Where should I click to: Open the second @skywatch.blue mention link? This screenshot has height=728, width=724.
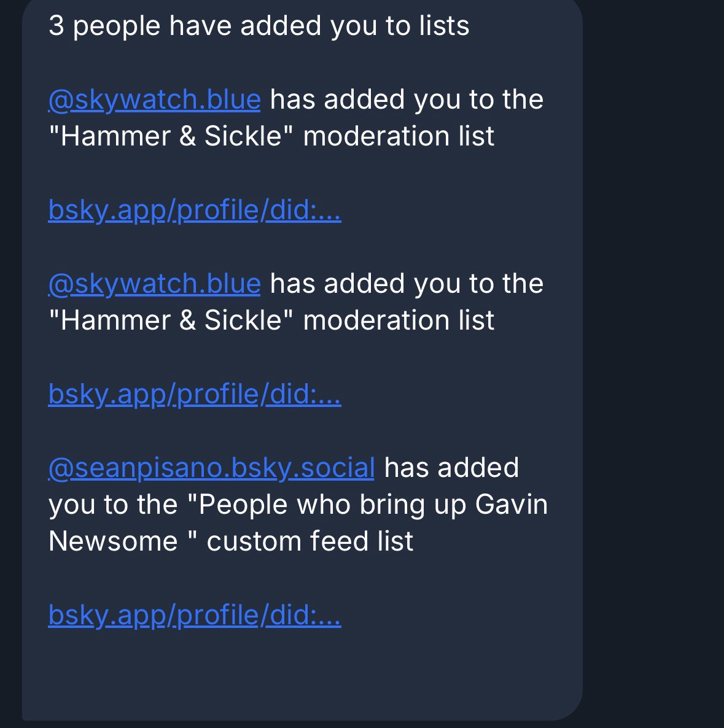point(154,284)
